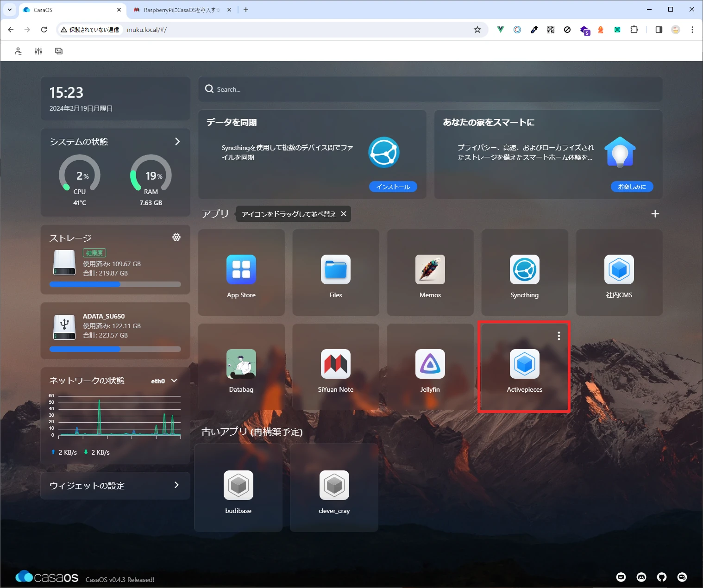703x588 pixels.
Task: Open the chat bubble icon at footer end
Action: (x=682, y=577)
